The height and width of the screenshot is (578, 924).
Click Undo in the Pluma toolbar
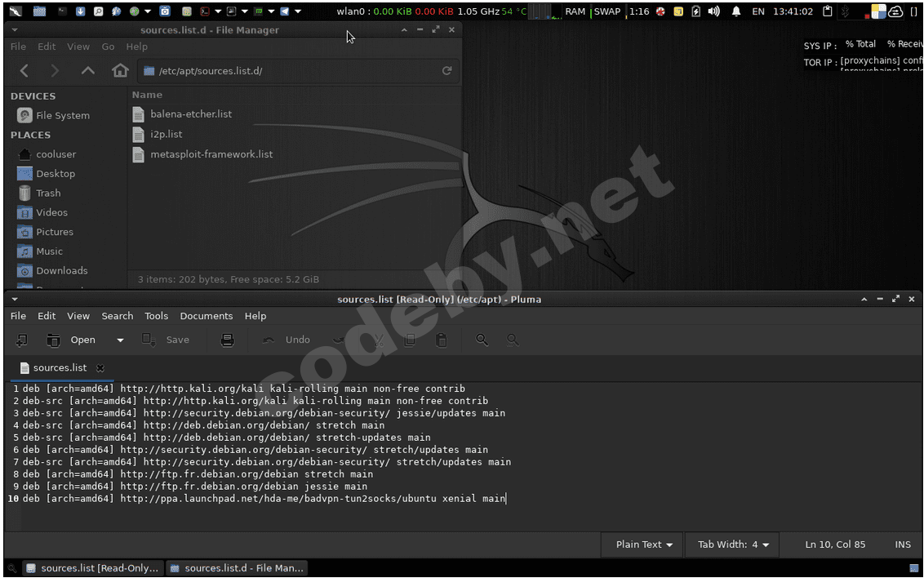pyautogui.click(x=287, y=340)
